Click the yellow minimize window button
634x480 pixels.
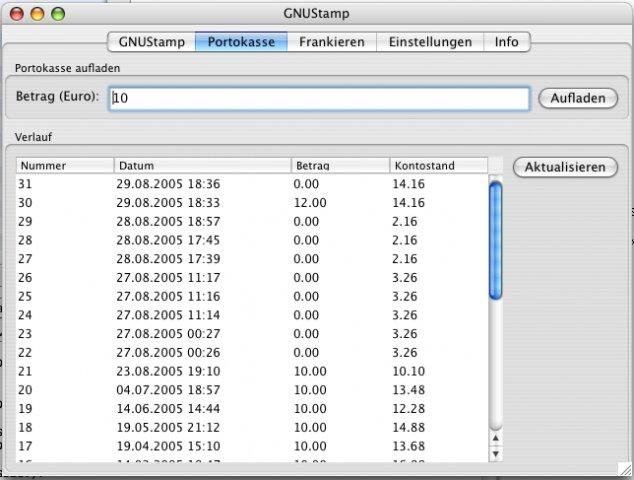tap(38, 14)
